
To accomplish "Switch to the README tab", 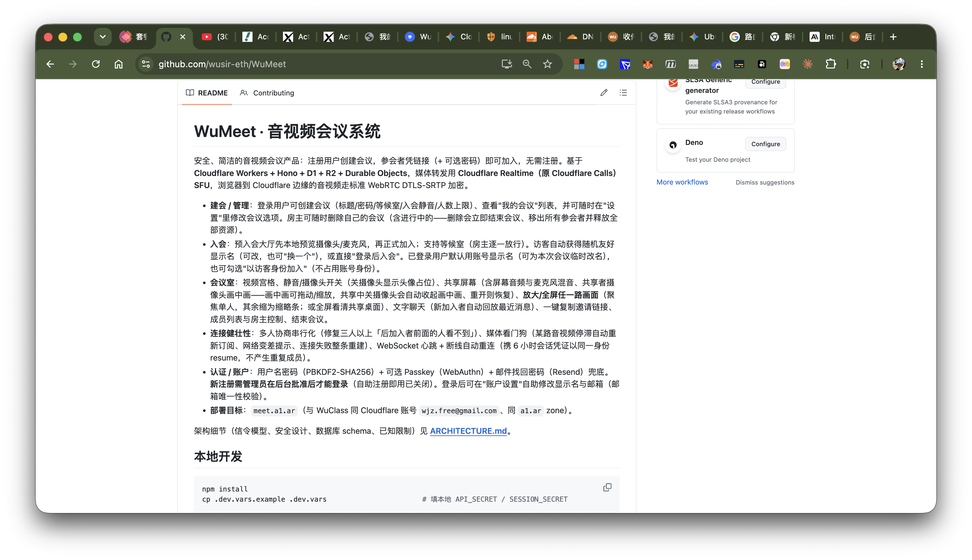I will coord(207,93).
